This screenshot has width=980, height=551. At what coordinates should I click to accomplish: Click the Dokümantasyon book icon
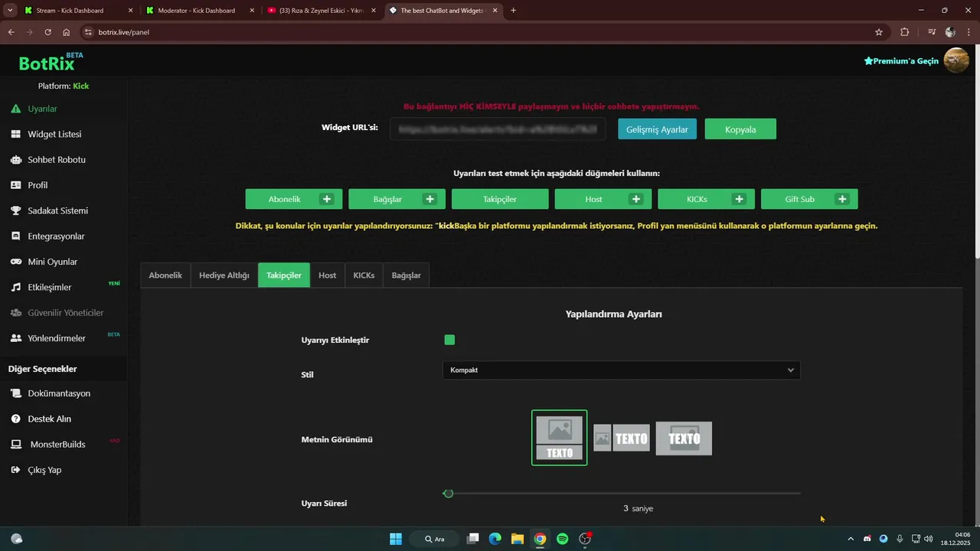pos(15,393)
